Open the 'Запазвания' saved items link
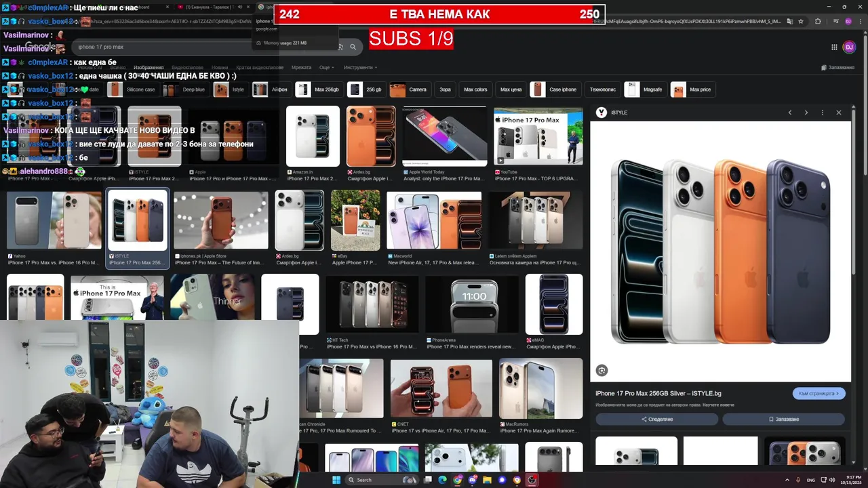Image resolution: width=868 pixels, height=488 pixels. [x=837, y=68]
